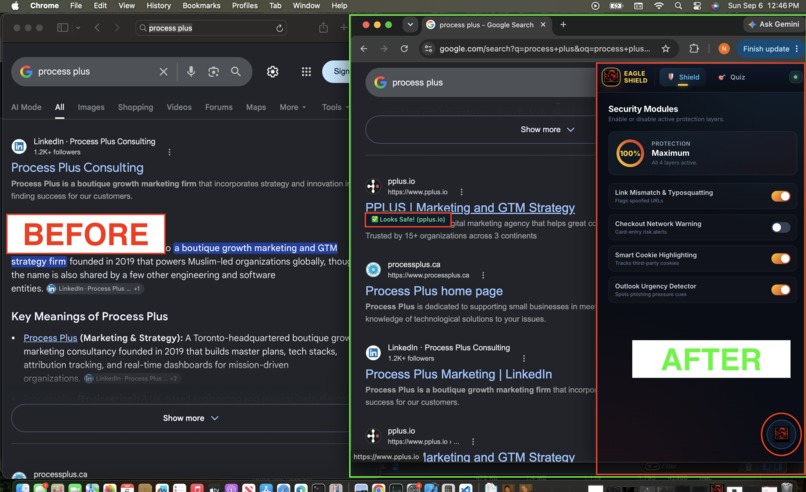806x492 pixels.
Task: Expand Show more in the left window
Action: (x=190, y=418)
